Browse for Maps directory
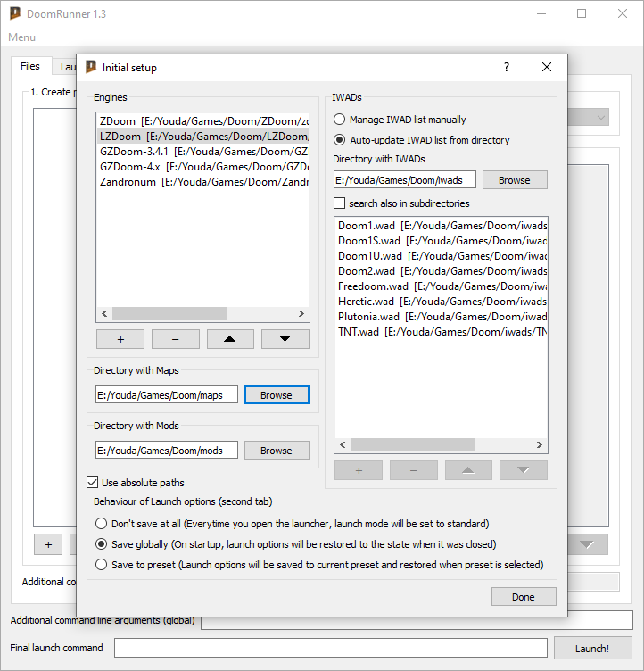 click(x=277, y=395)
